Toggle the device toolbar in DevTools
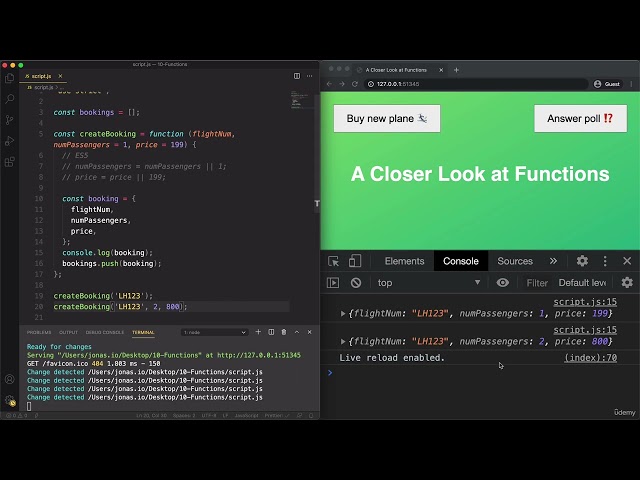 pyautogui.click(x=355, y=261)
